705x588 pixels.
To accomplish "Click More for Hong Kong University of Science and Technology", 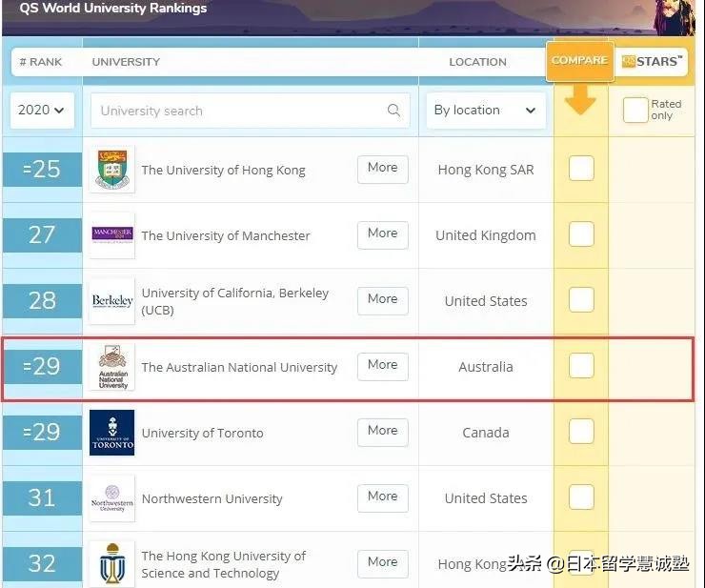I will (383, 563).
